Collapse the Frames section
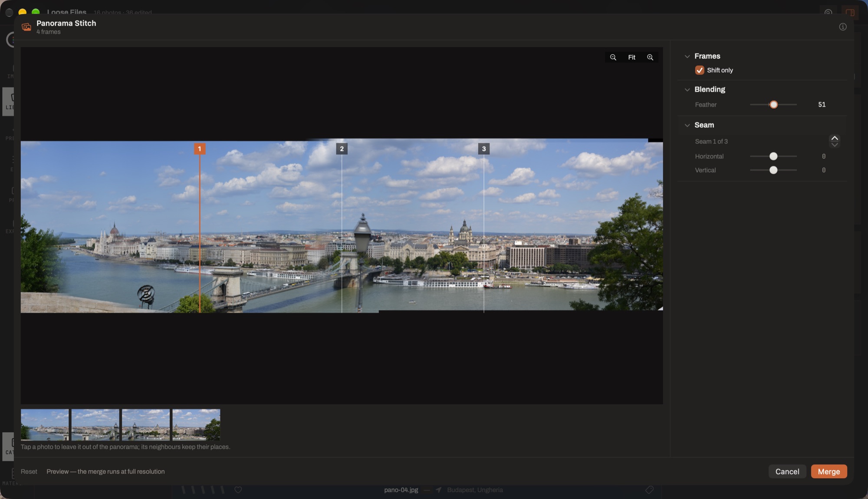 pyautogui.click(x=687, y=56)
